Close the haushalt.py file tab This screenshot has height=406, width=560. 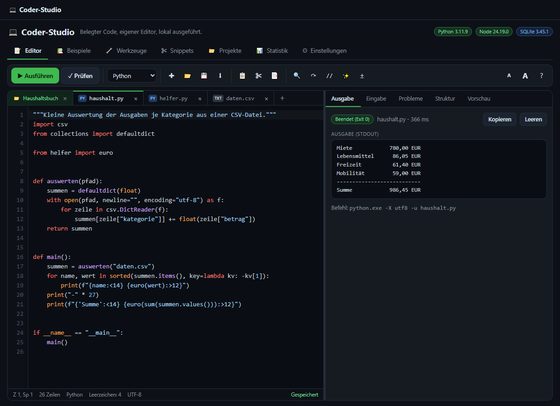[135, 99]
